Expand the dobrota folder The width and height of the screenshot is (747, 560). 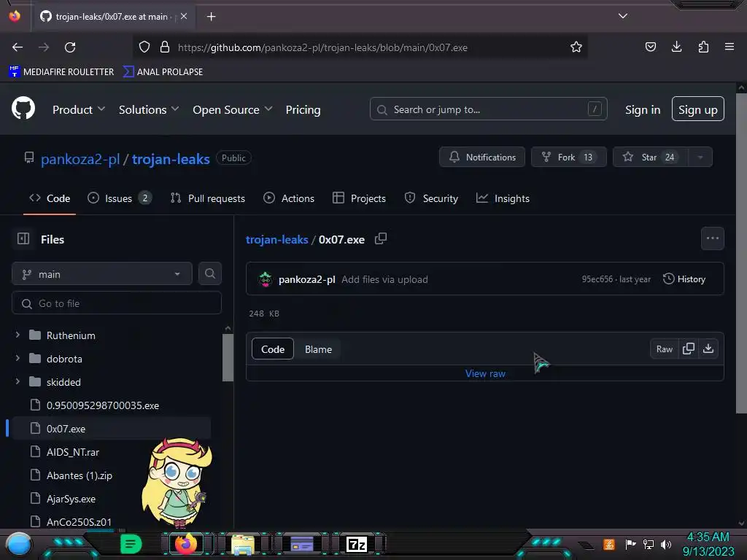coord(18,358)
